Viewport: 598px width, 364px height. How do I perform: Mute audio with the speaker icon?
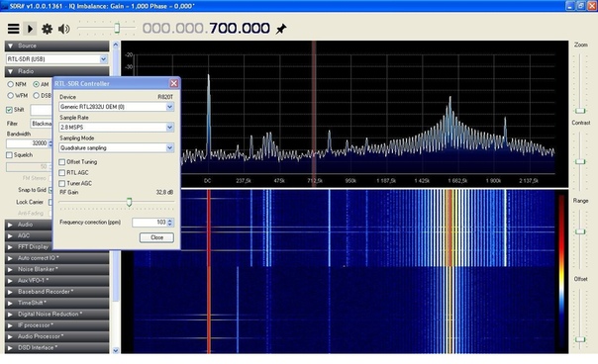(64, 29)
